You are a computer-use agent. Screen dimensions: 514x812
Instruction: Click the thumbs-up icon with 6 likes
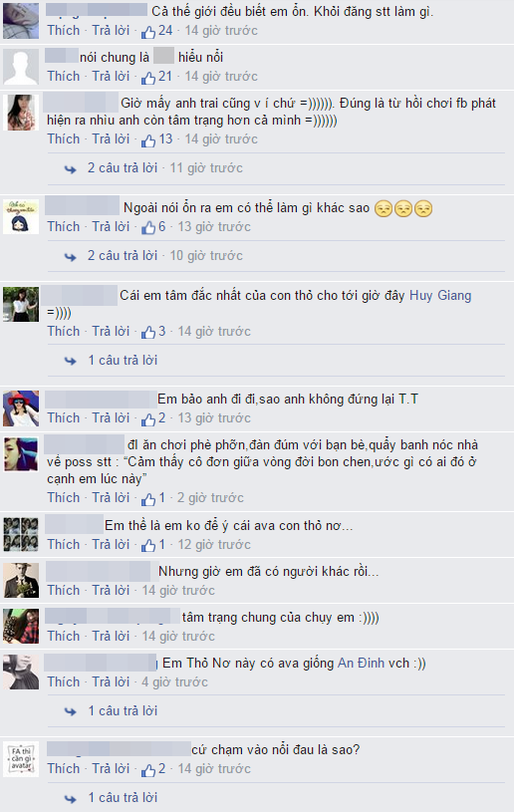tap(148, 227)
